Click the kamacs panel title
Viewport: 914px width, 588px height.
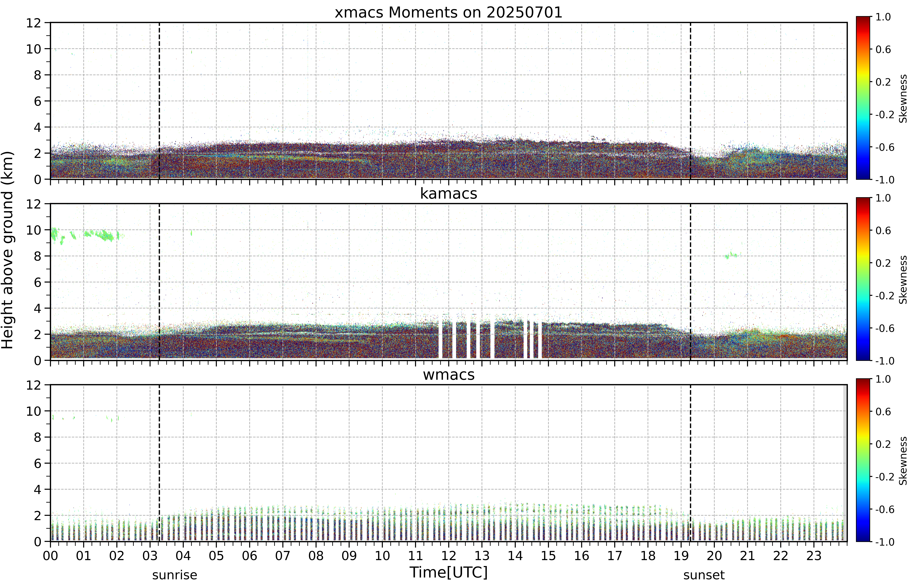[x=449, y=194]
